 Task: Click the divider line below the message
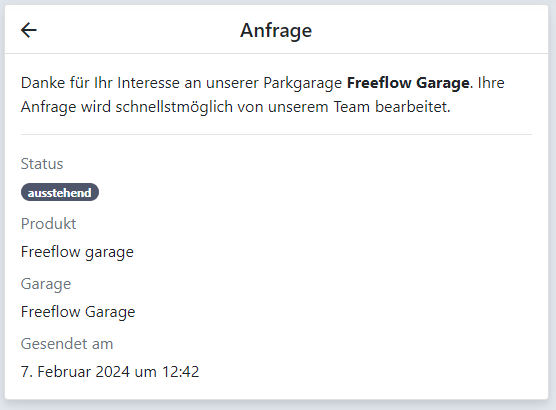tap(276, 134)
